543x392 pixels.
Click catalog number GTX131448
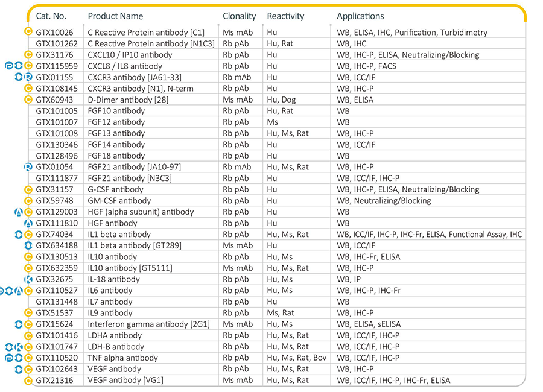[x=57, y=302]
